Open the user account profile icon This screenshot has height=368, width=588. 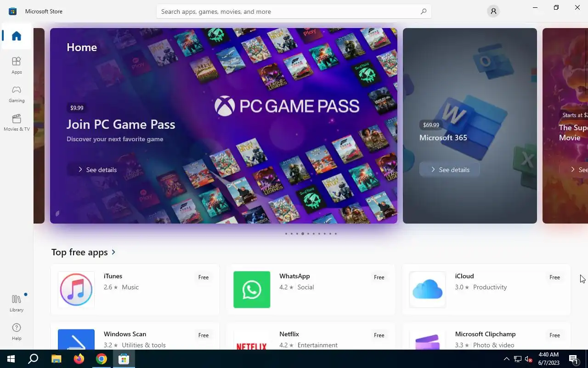(493, 11)
